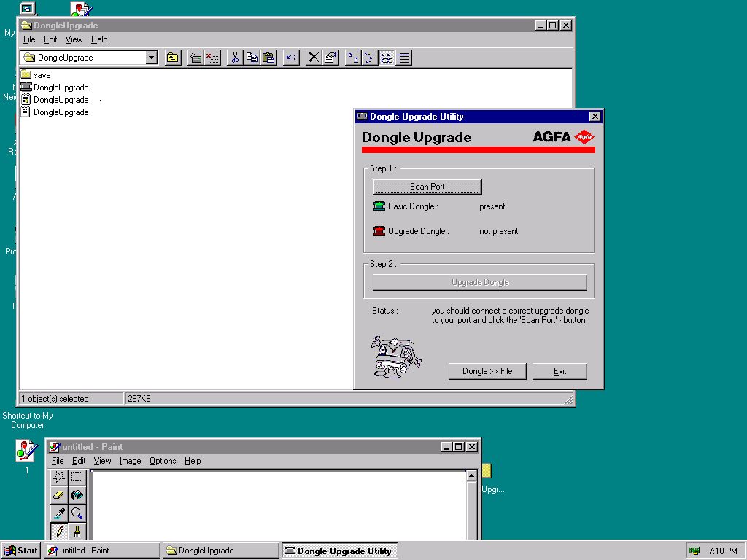Expand the DongleUpgrade folder dropdown in the toolbar

tap(152, 58)
